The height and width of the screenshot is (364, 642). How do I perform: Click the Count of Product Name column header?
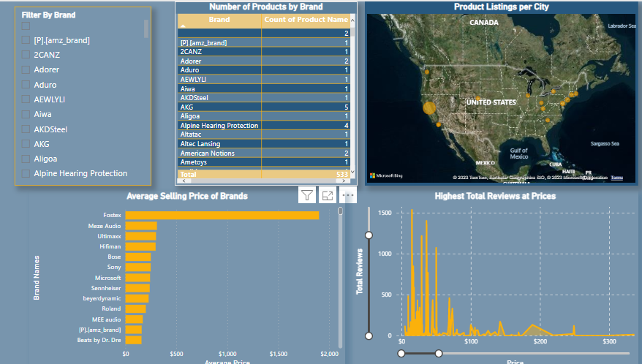(306, 20)
